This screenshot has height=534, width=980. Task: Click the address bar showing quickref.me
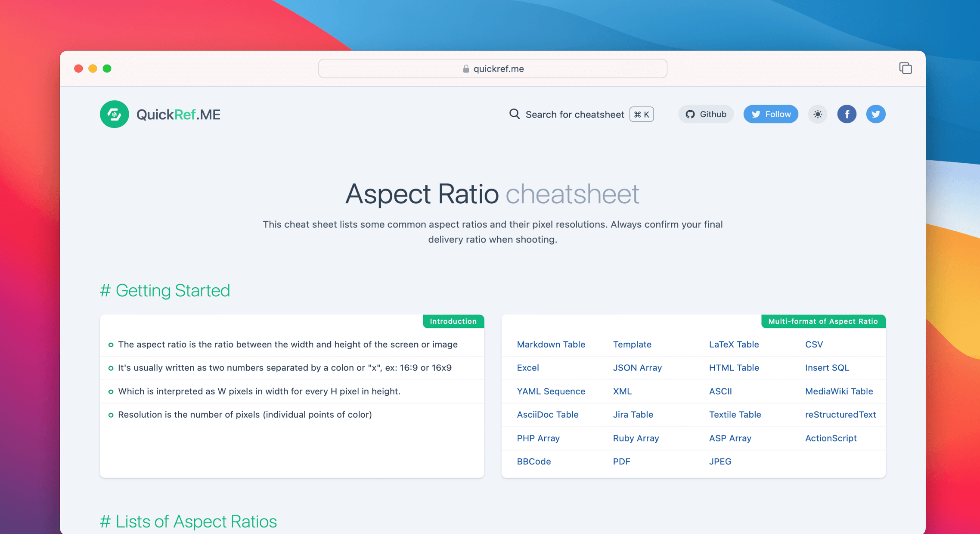click(492, 68)
